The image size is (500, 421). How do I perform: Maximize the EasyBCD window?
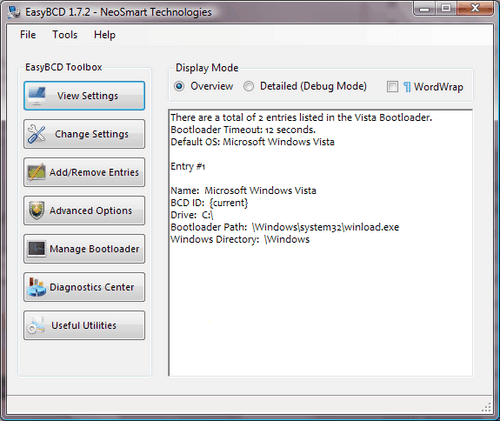tap(446, 8)
